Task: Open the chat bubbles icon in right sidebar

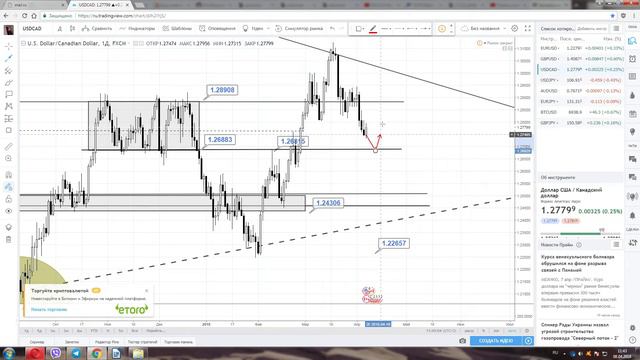Action: point(632,159)
